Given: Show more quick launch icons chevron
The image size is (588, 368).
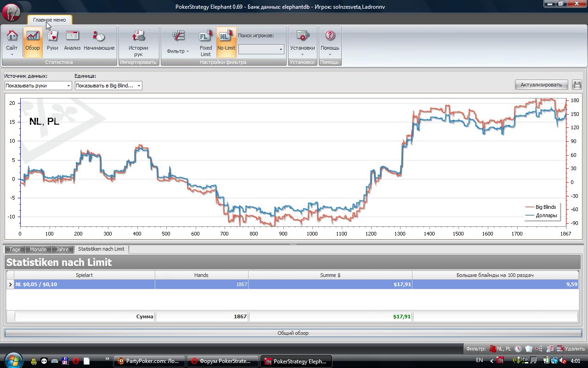Looking at the screenshot, I should pos(107,359).
